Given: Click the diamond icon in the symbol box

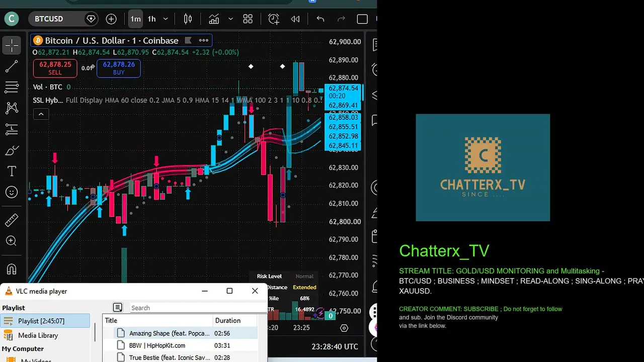Looking at the screenshot, I should [91, 19].
